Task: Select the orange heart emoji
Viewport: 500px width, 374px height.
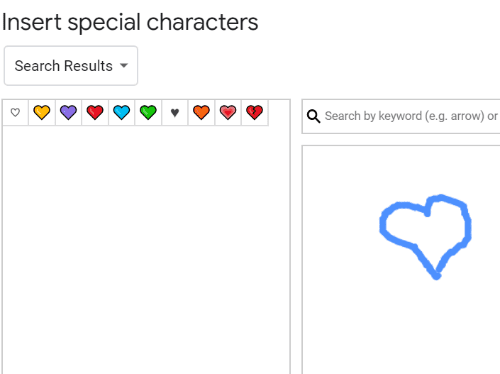Action: [x=201, y=112]
